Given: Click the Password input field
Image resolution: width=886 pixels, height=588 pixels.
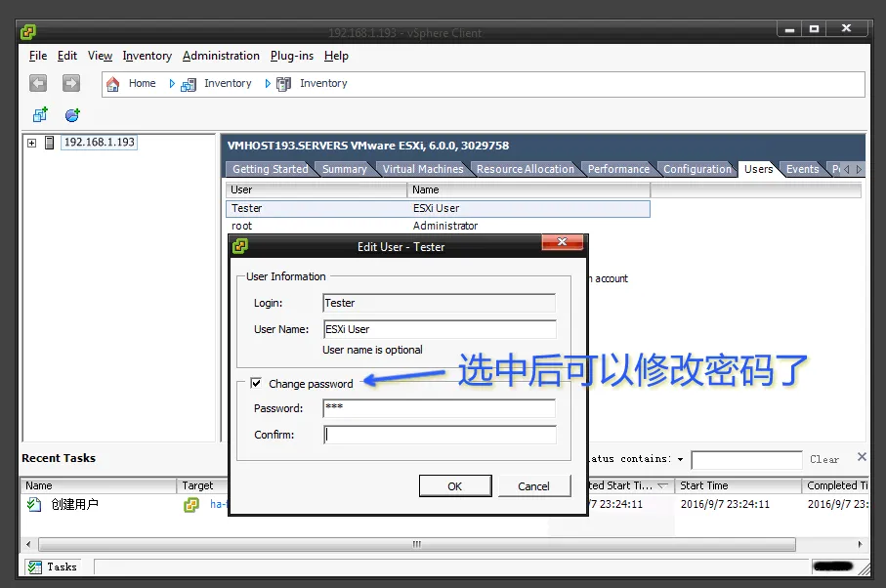Looking at the screenshot, I should click(x=439, y=408).
